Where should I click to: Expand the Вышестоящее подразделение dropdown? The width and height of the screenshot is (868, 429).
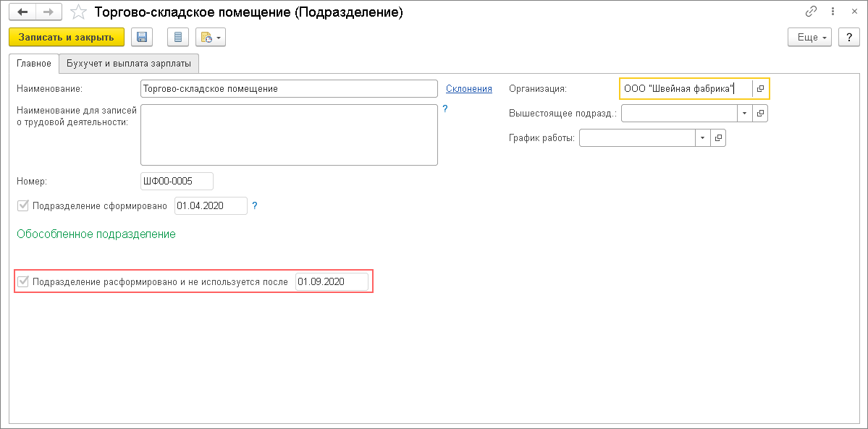click(745, 114)
